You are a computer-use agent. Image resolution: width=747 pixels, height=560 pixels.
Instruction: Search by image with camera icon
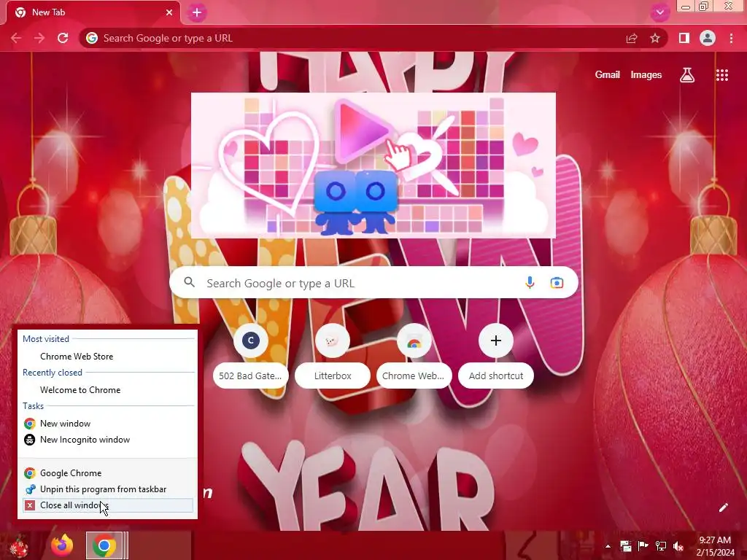pos(557,283)
